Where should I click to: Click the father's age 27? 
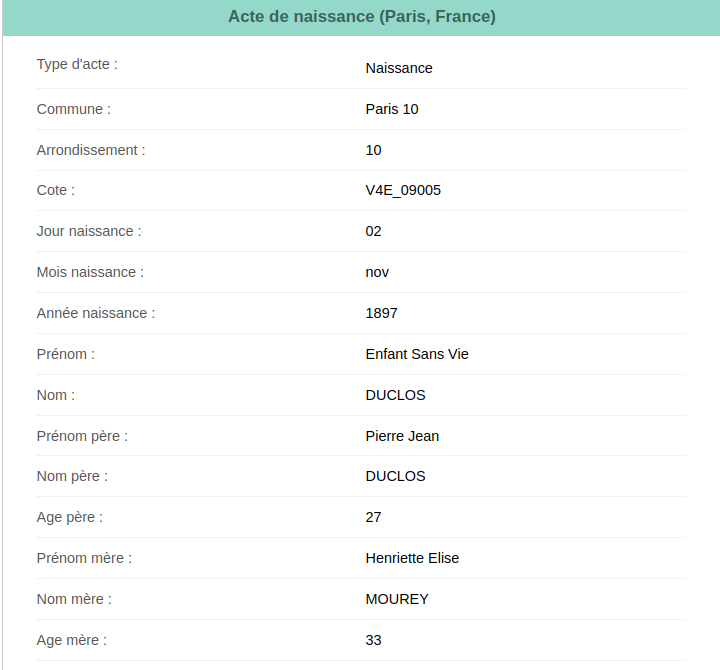[373, 517]
